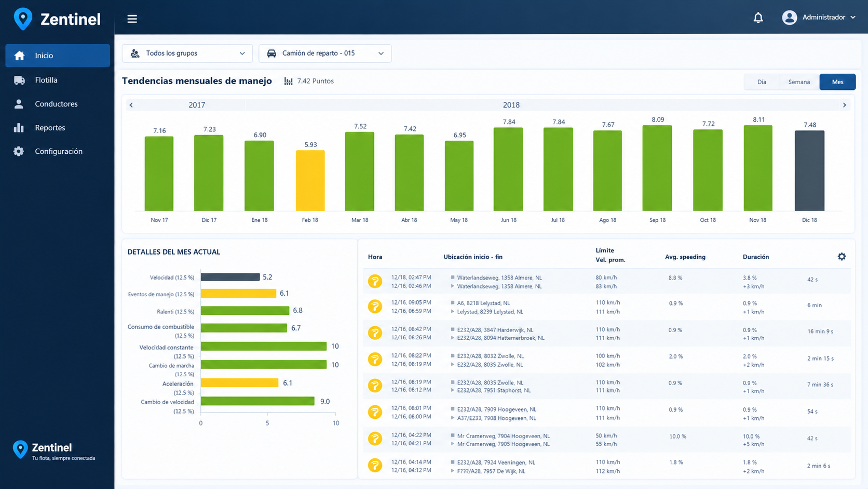Select the dark Dic 18 bar
The width and height of the screenshot is (868, 489).
pyautogui.click(x=809, y=171)
